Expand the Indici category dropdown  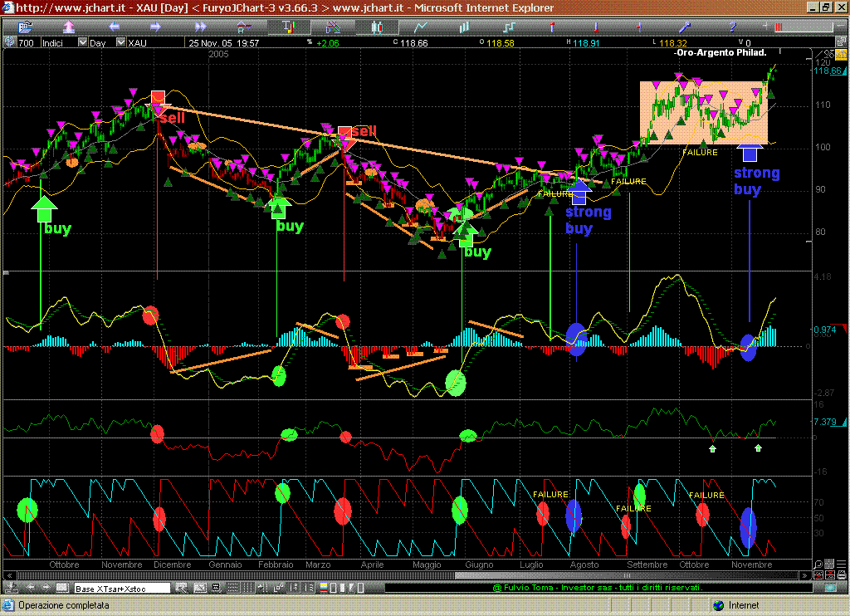coord(82,42)
